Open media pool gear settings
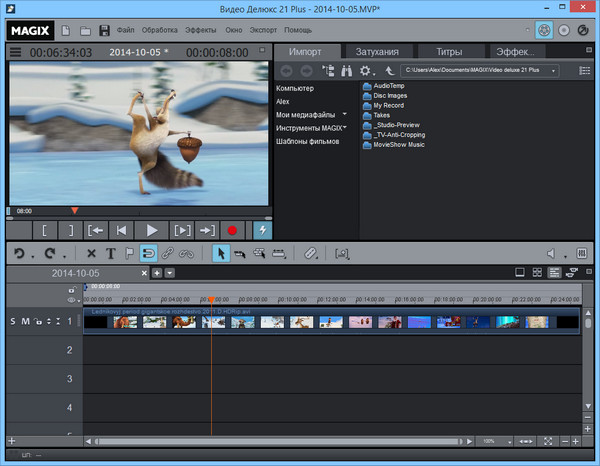This screenshot has height=466, width=600. pos(366,71)
